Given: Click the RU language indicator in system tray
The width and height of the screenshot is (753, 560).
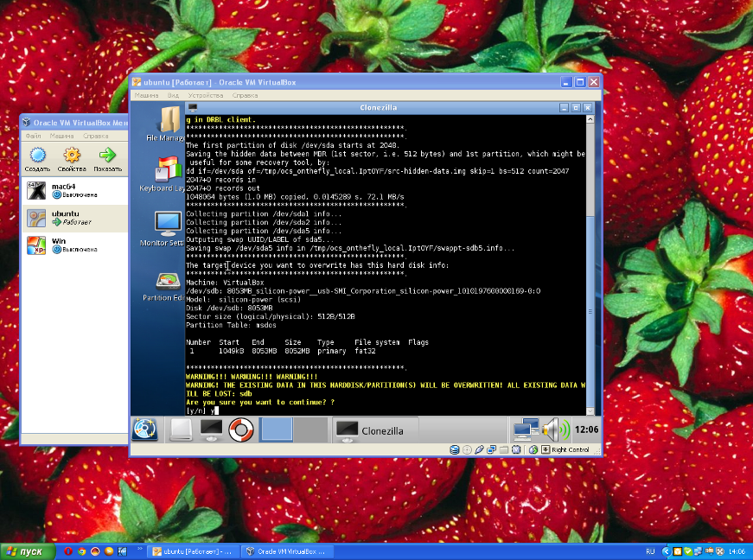Looking at the screenshot, I should [x=650, y=550].
